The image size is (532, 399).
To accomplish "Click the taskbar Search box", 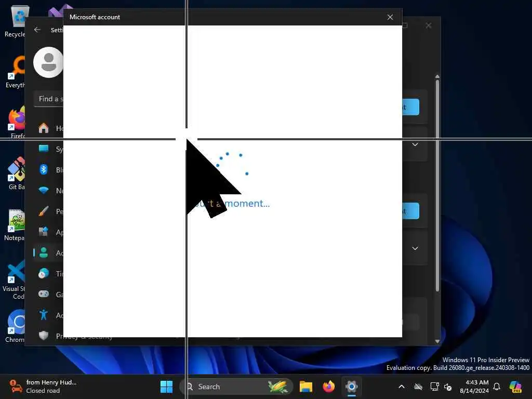I will pyautogui.click(x=236, y=387).
